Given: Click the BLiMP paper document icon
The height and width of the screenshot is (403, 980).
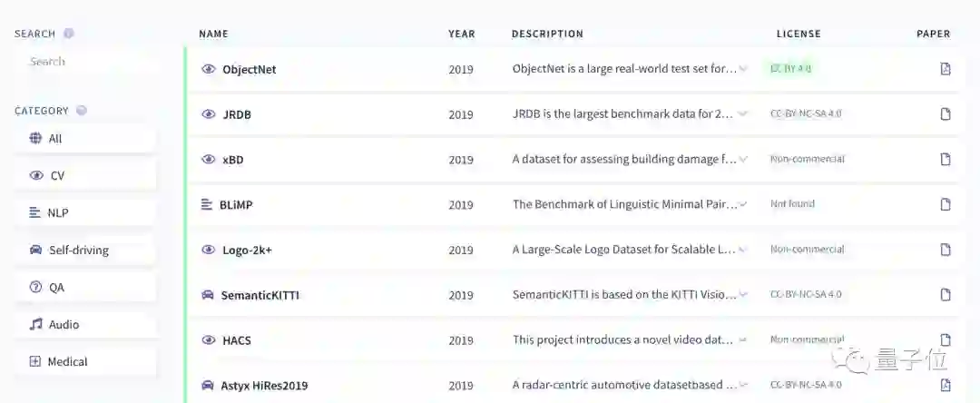Looking at the screenshot, I should click(x=946, y=204).
